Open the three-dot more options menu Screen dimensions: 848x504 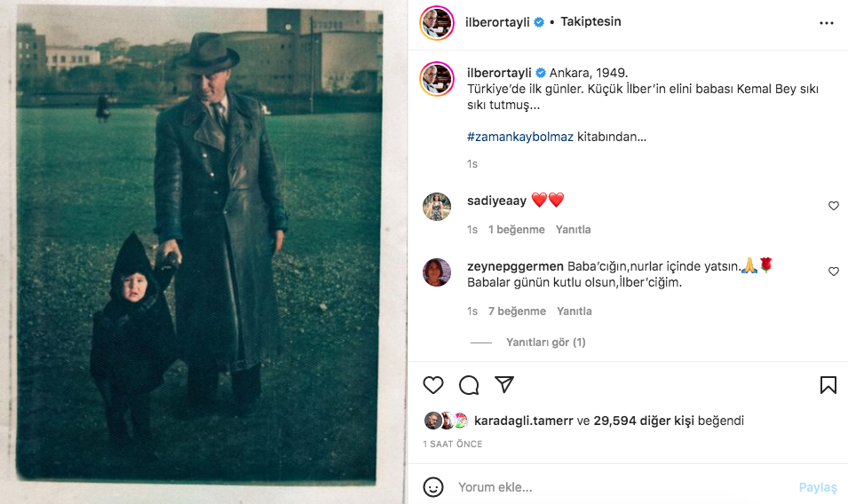[827, 23]
